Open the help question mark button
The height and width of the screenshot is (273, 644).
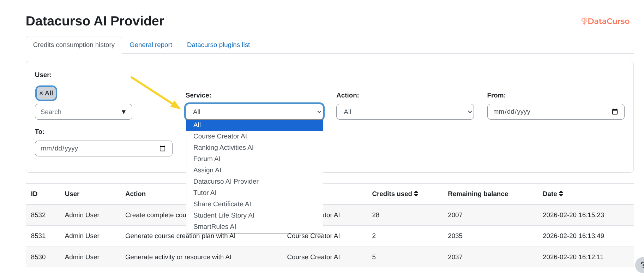(641, 265)
